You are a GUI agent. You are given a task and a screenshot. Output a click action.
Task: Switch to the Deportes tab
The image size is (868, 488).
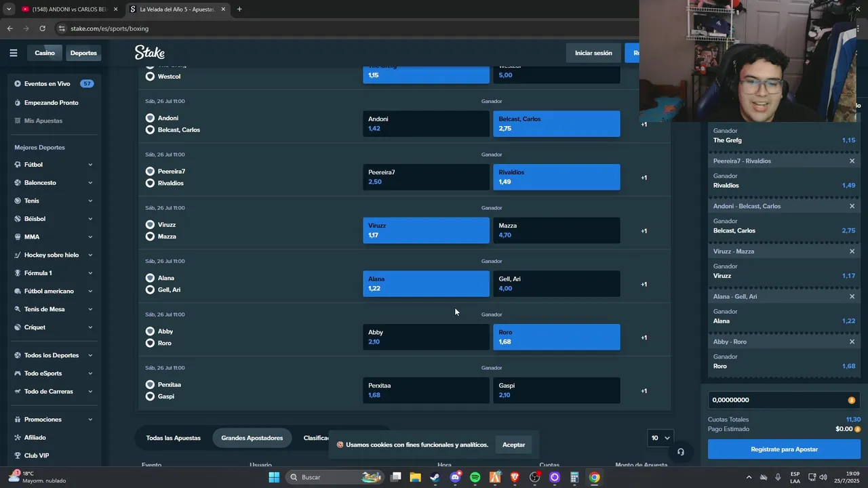(83, 53)
